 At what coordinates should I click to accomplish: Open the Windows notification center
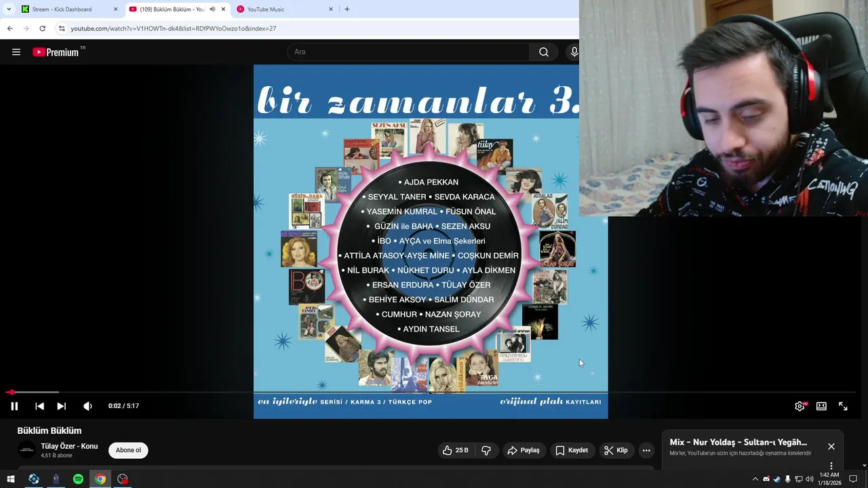click(x=853, y=479)
